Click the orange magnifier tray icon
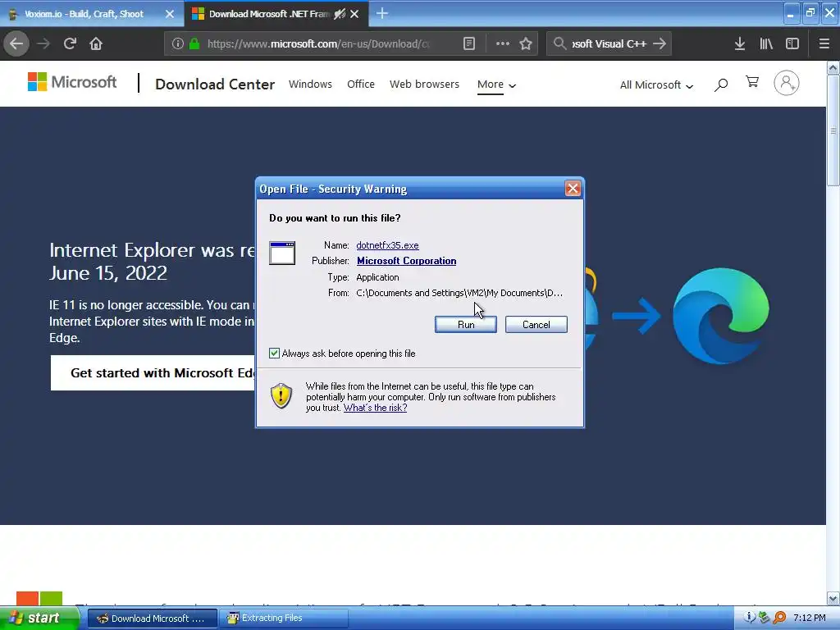 tap(779, 618)
